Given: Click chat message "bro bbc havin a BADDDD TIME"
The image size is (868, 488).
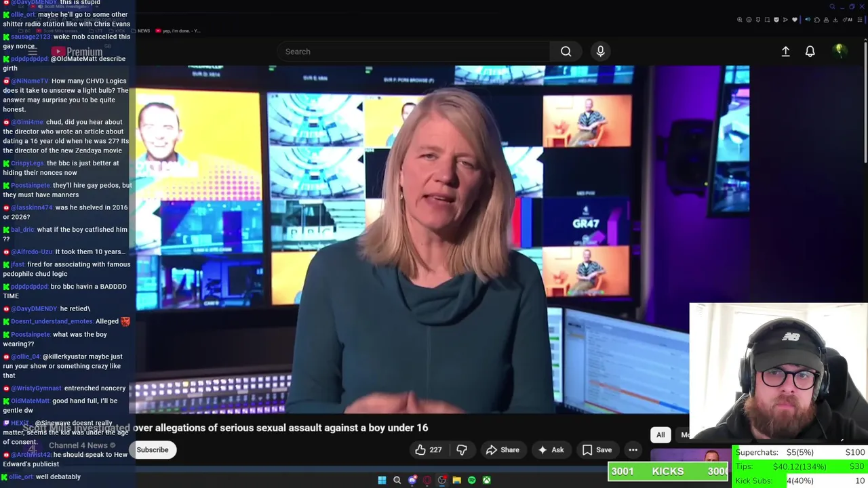Looking at the screenshot, I should (66, 291).
